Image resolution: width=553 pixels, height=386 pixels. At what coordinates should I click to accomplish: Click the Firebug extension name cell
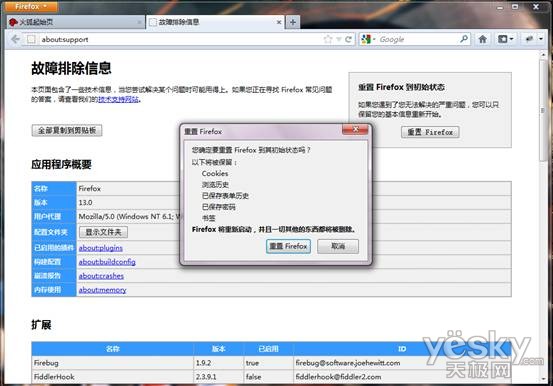(113, 363)
